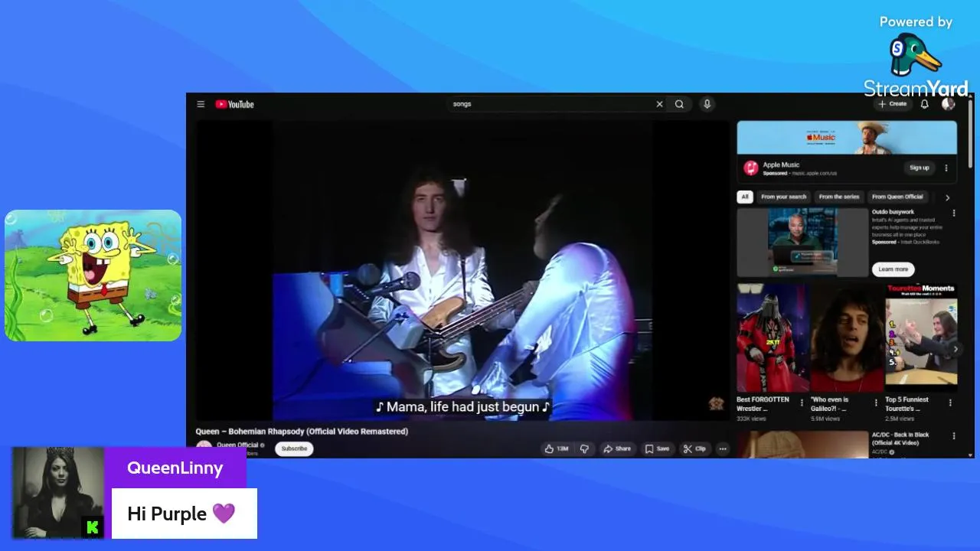Open the Apple Music banner ad image
The width and height of the screenshot is (980, 551).
tap(847, 138)
